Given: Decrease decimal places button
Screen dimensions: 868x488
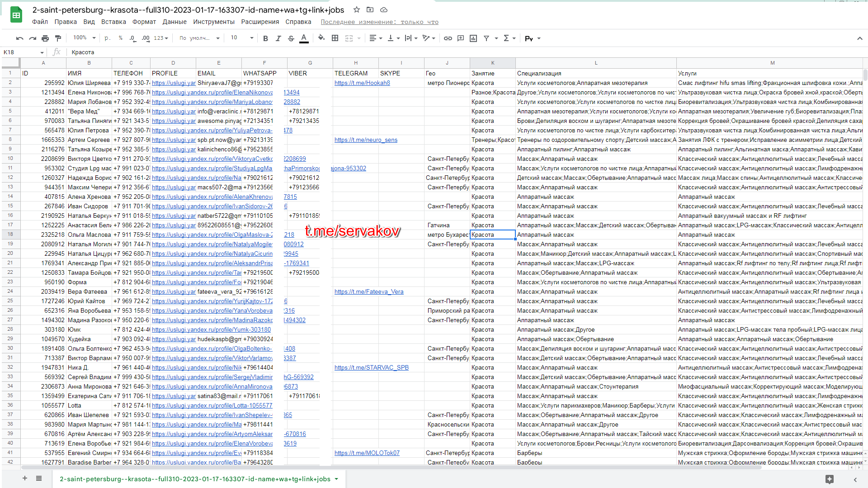Looking at the screenshot, I should [x=132, y=38].
